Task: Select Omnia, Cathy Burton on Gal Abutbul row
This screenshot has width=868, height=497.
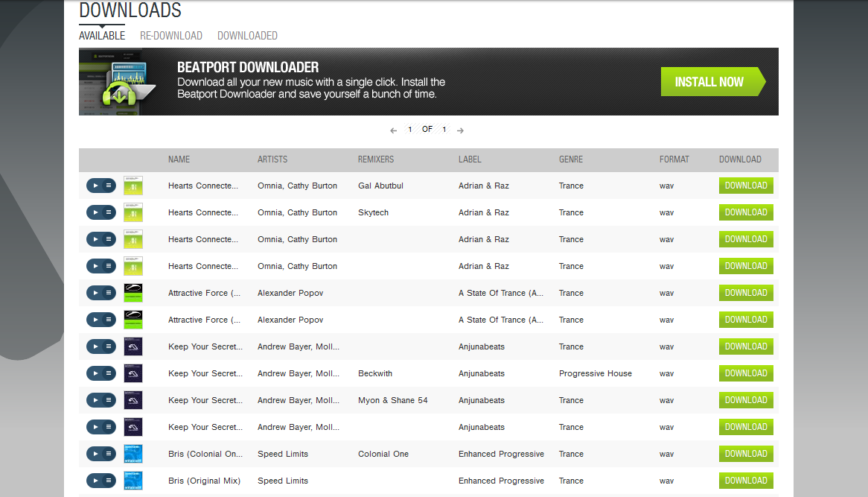Action: click(297, 186)
